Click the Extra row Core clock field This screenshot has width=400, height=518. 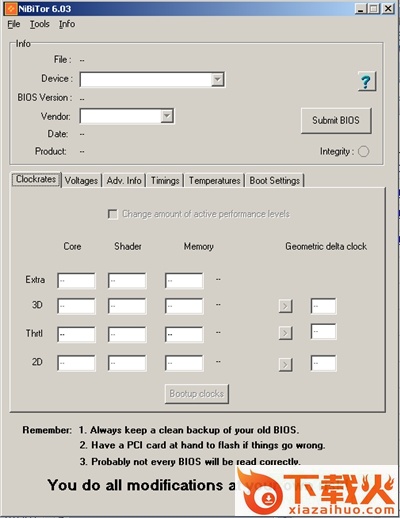click(76, 280)
